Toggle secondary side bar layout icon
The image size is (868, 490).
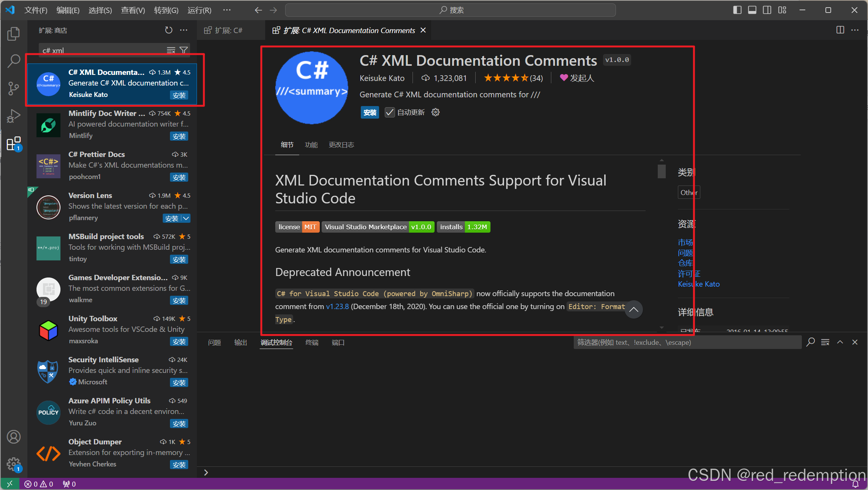click(767, 10)
